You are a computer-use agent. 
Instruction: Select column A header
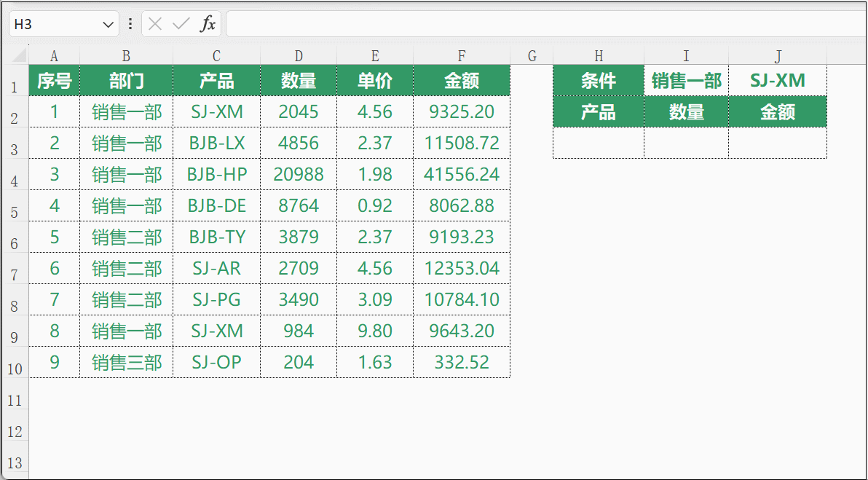click(x=54, y=56)
